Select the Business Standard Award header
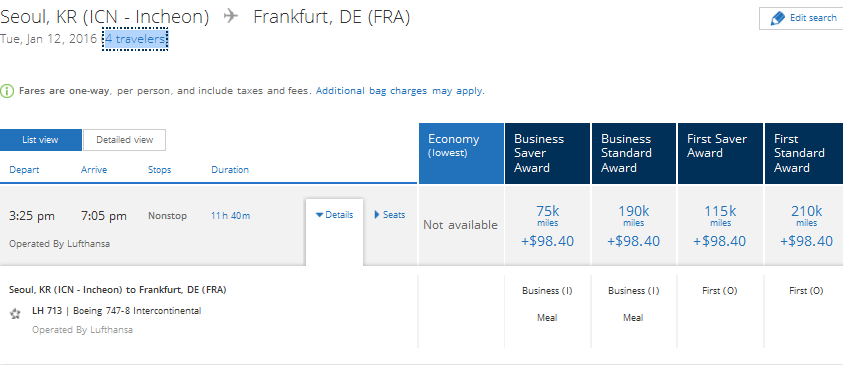Image resolution: width=843 pixels, height=365 pixels. (x=634, y=153)
